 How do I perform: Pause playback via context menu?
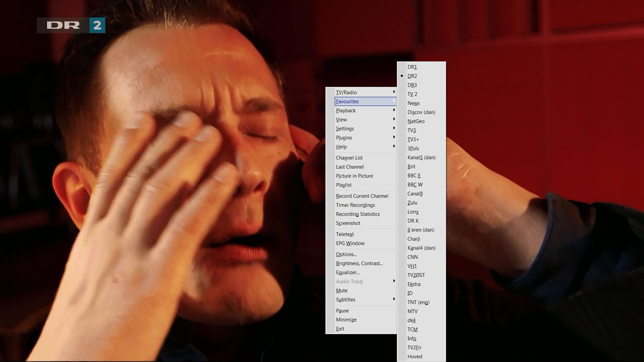pos(342,311)
